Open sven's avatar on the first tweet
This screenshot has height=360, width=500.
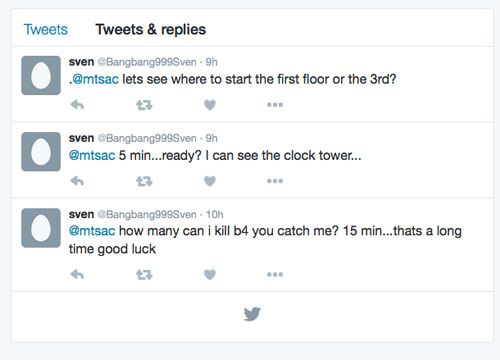[41, 75]
